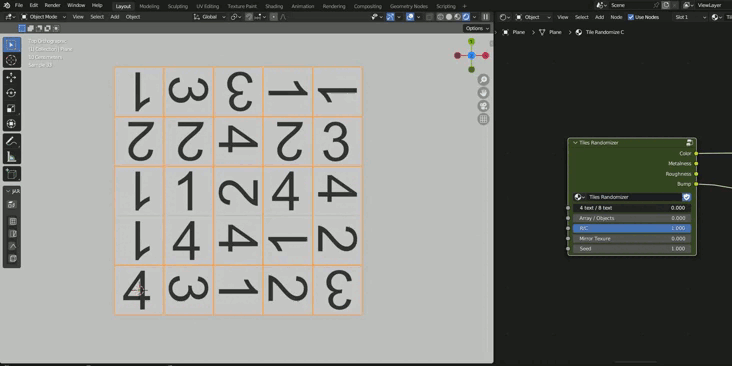Switch to the Shading workspace tab
Screen dimensions: 732x366
click(x=274, y=7)
